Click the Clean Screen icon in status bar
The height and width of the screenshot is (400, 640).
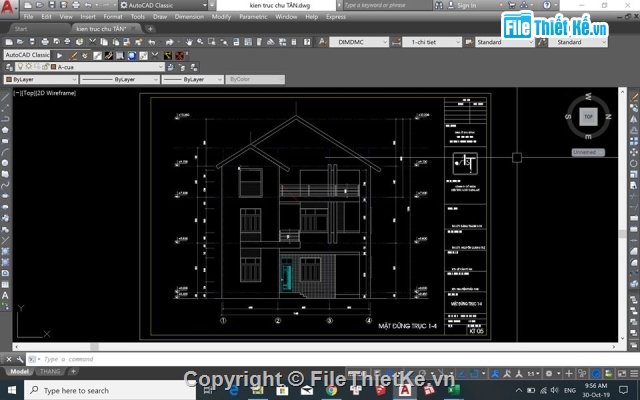(622, 373)
